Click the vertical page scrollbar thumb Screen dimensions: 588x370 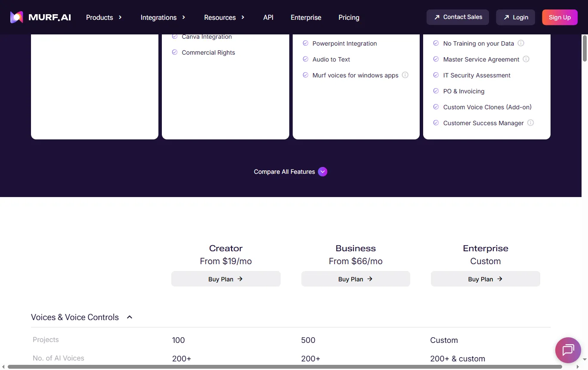tap(585, 48)
